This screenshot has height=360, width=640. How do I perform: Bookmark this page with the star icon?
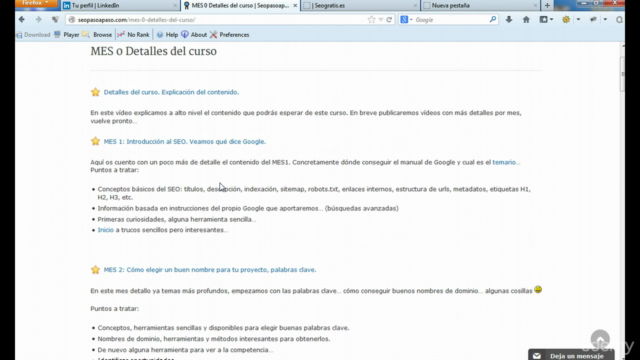[x=371, y=20]
